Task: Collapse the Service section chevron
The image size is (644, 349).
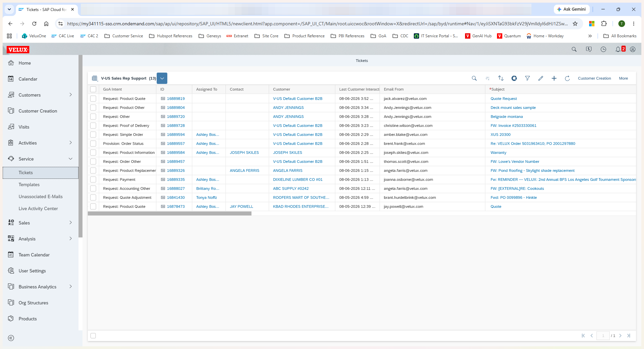Action: click(71, 159)
